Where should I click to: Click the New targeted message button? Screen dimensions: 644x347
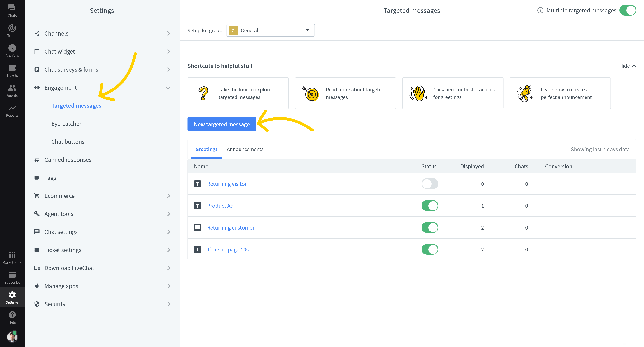[222, 124]
